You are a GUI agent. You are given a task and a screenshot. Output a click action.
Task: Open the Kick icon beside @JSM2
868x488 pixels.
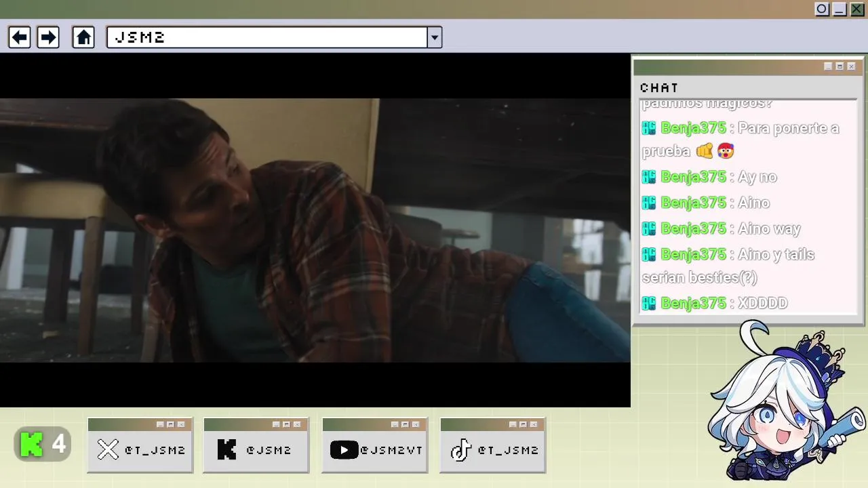click(x=226, y=449)
